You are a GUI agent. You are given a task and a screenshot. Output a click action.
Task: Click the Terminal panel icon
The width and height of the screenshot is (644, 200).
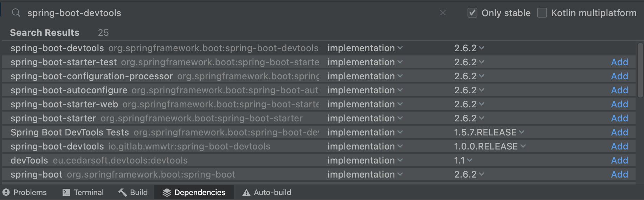pos(66,192)
